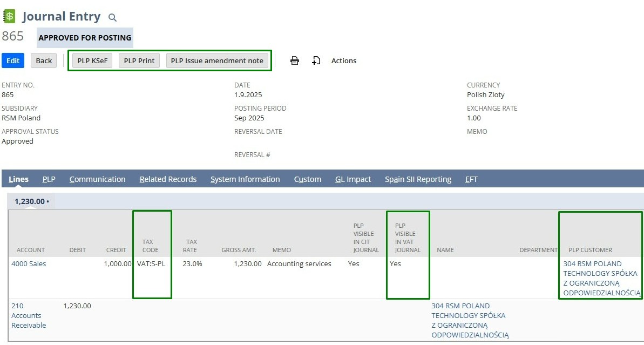Viewport: 644px width, 345px height.
Task: Open the 210 Accounts Receivable link
Action: (x=29, y=315)
